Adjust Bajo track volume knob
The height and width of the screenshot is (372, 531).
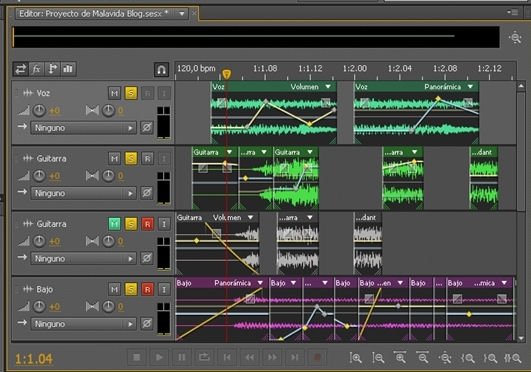(x=39, y=306)
